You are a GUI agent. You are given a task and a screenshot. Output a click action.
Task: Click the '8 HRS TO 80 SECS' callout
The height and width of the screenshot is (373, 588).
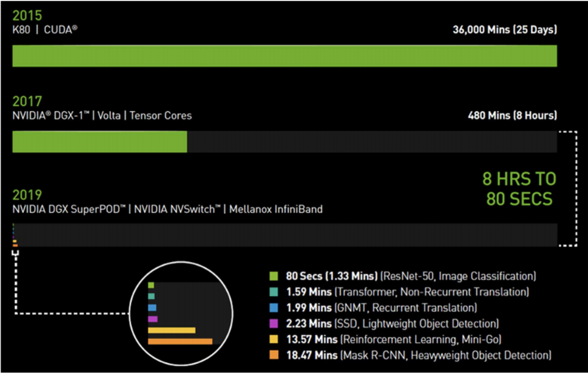coord(519,189)
